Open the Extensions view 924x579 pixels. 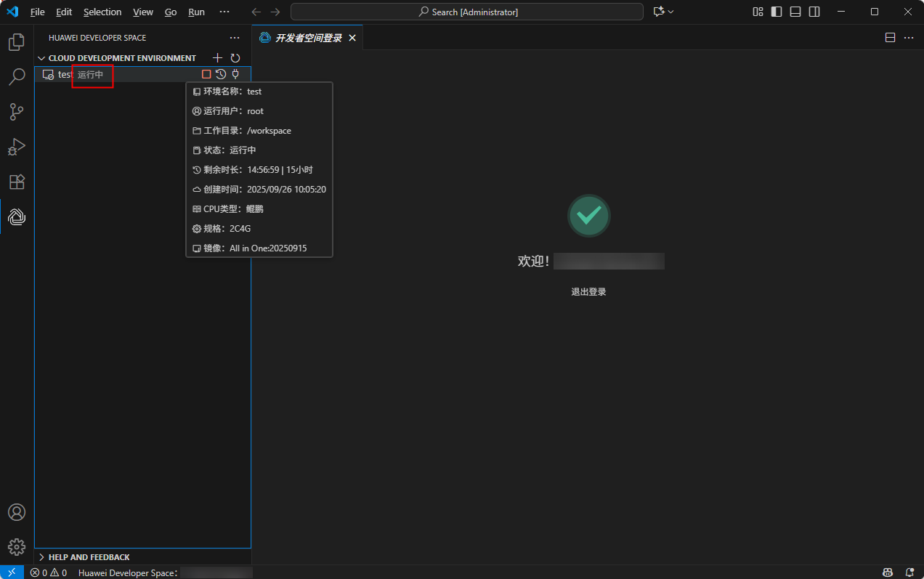pos(17,182)
